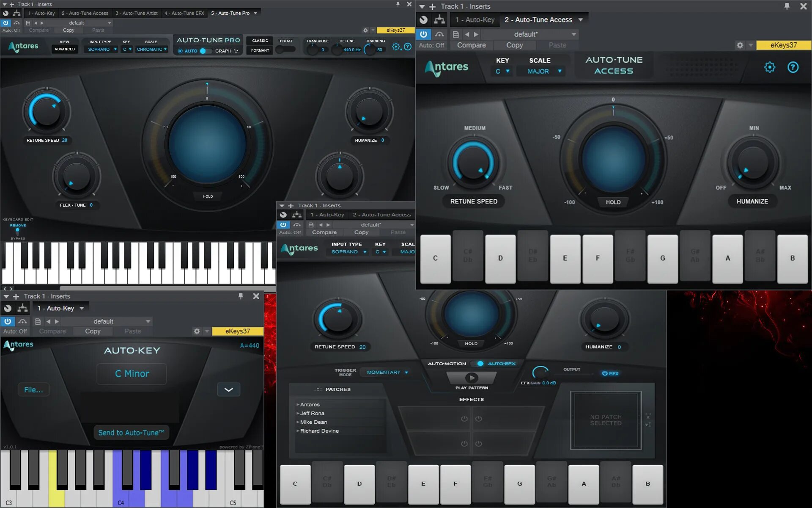This screenshot has width=812, height=508.
Task: Click the routing icon in the Auto-Tune Access header
Action: click(x=439, y=19)
